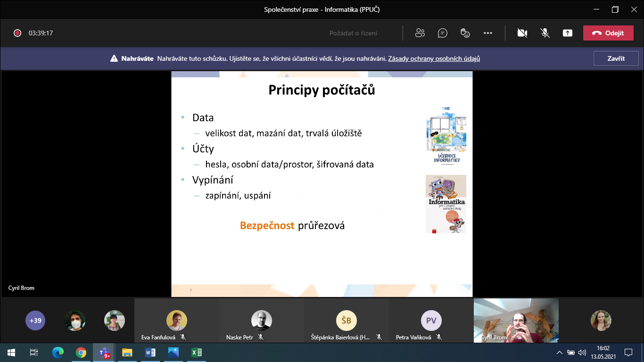Open the meeting chat conversation
This screenshot has width=644, height=362.
coord(442,33)
